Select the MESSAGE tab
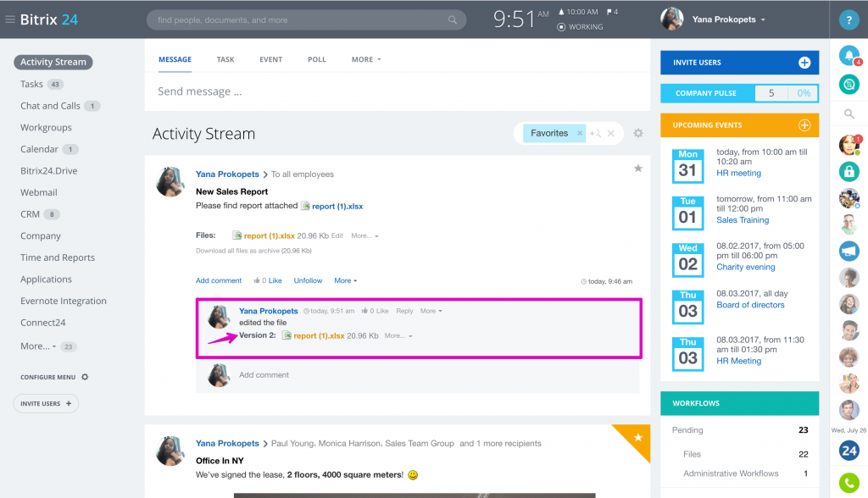Image resolution: width=868 pixels, height=498 pixels. pyautogui.click(x=175, y=59)
